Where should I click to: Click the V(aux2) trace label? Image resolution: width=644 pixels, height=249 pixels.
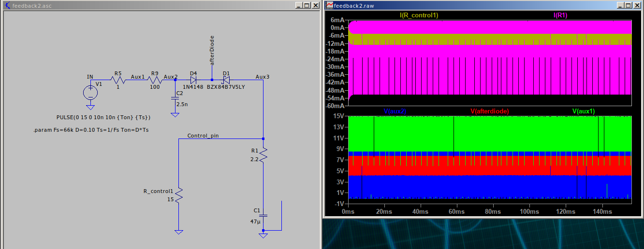tap(395, 111)
